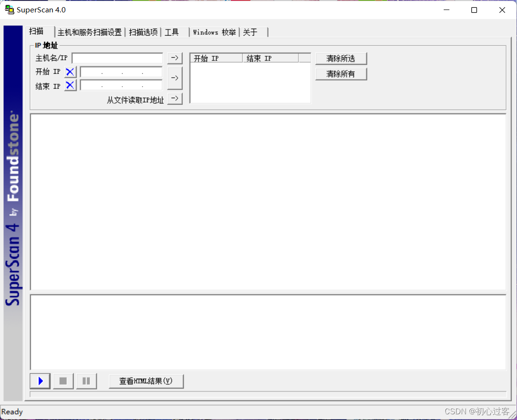The image size is (517, 420).
Task: Click the 清除所选 button
Action: tap(341, 58)
